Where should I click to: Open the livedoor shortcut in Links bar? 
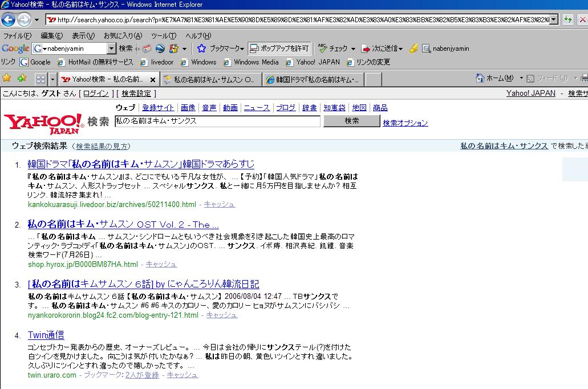pyautogui.click(x=157, y=62)
